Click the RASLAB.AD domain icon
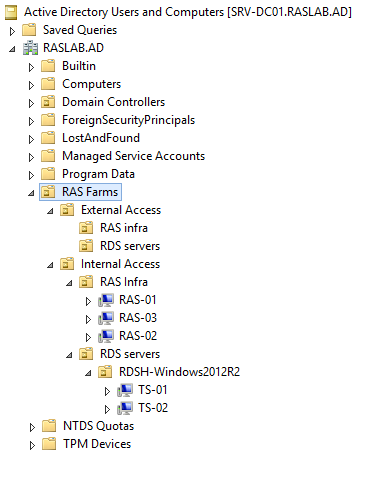Image resolution: width=368 pixels, height=479 pixels. 30,48
